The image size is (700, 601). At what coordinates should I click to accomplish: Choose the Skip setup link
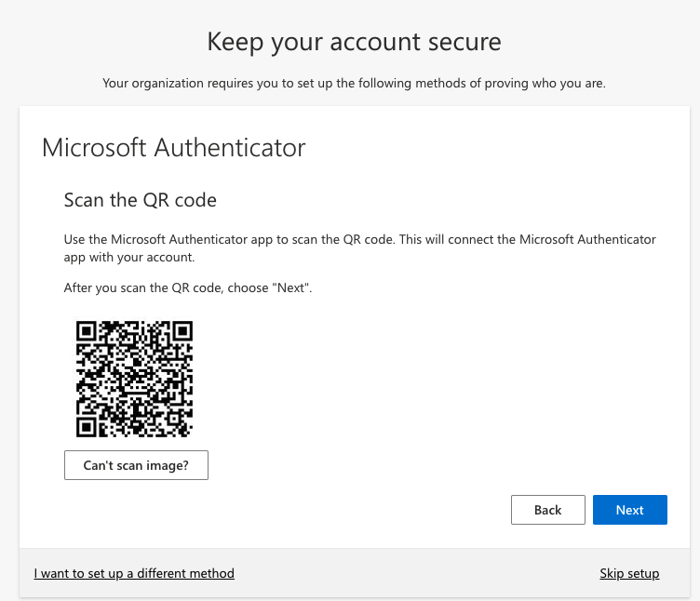(629, 573)
